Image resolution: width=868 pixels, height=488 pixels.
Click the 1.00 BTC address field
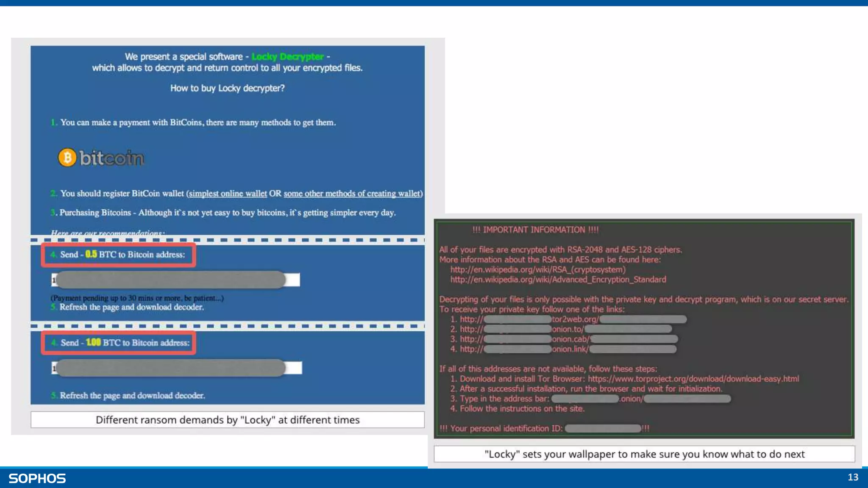click(176, 368)
